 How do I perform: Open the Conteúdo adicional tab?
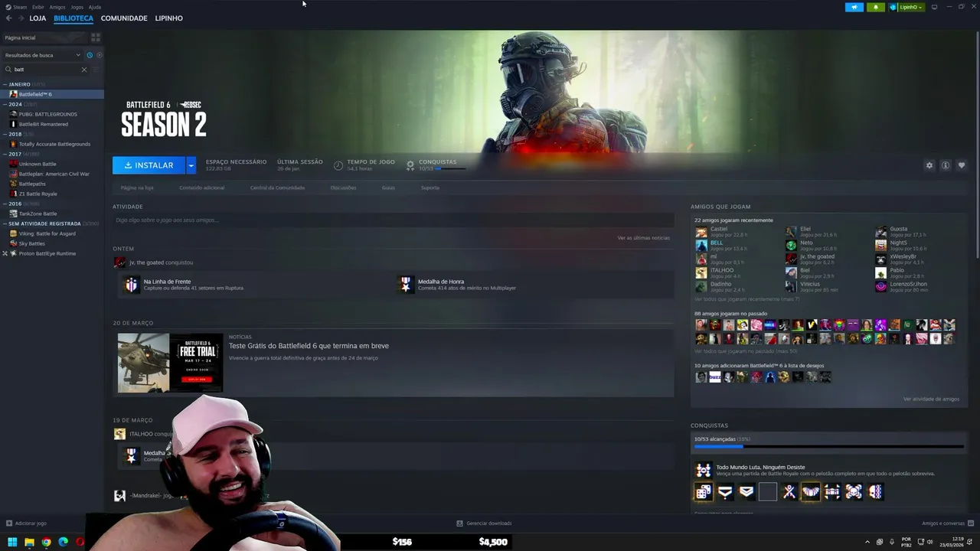pyautogui.click(x=202, y=187)
